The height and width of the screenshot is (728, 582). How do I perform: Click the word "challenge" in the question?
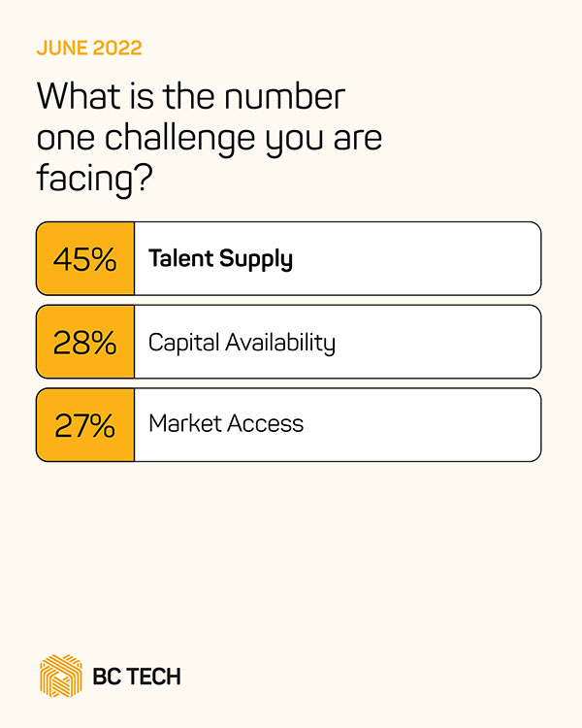pyautogui.click(x=173, y=137)
